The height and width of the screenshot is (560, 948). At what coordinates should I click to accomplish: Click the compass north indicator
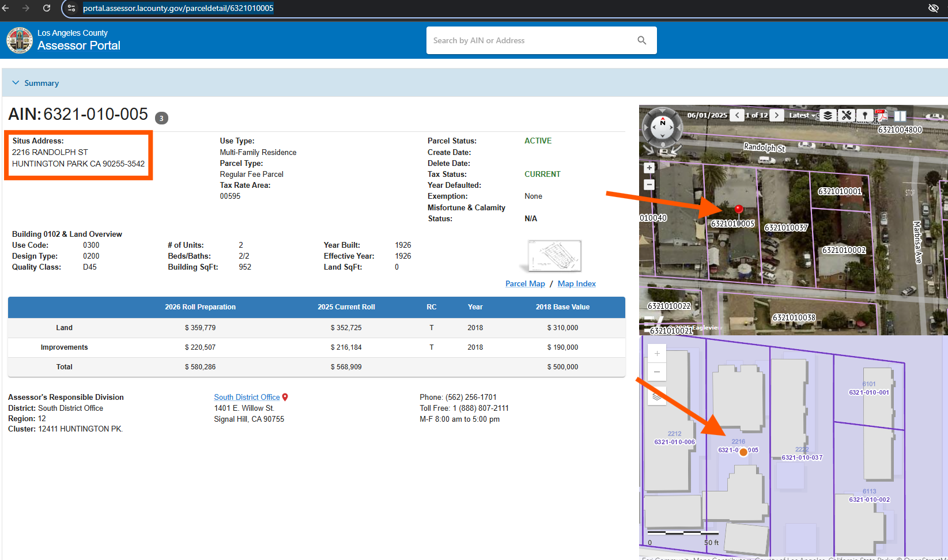(663, 123)
